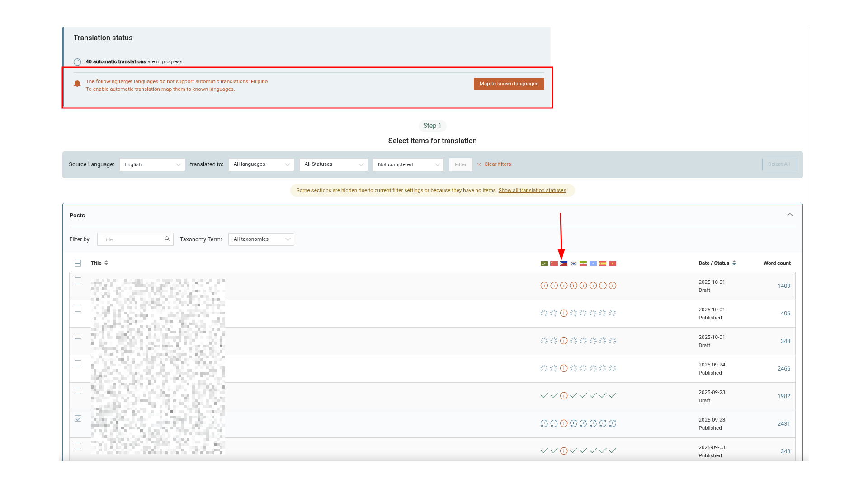Toggle the select-all checkbox in table header

point(78,263)
